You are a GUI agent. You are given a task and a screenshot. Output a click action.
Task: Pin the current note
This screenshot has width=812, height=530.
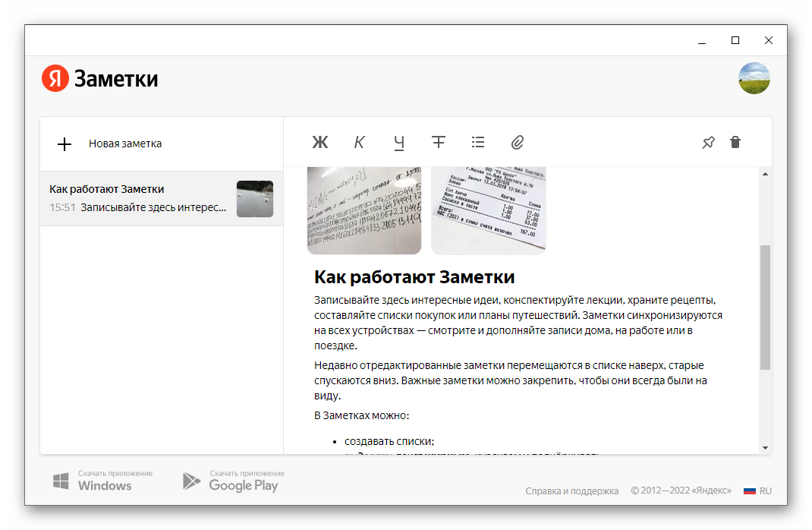pyautogui.click(x=708, y=142)
